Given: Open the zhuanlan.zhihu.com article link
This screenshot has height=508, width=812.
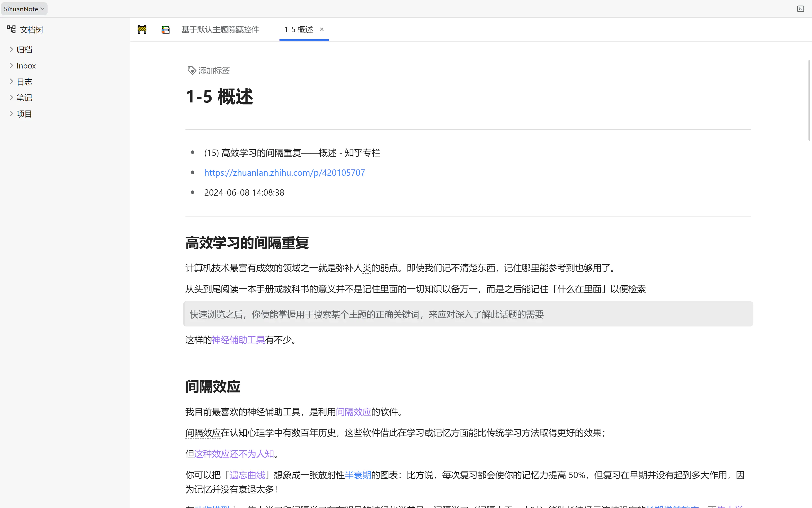Looking at the screenshot, I should click(284, 172).
